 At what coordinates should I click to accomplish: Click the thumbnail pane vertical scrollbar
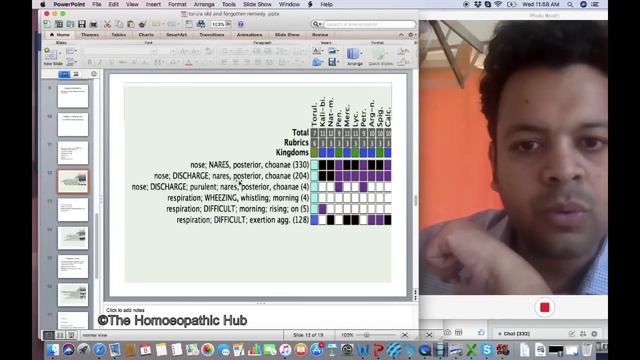[97, 245]
